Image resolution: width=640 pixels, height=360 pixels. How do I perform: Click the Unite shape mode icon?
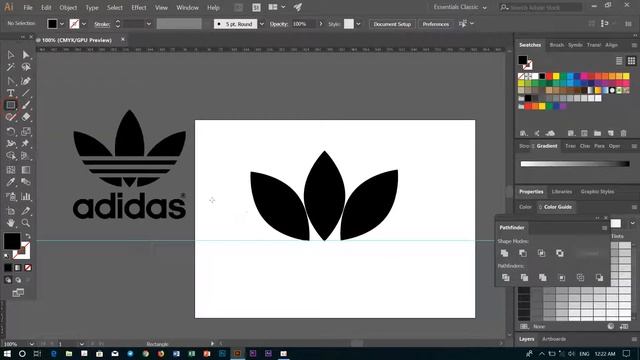[504, 253]
